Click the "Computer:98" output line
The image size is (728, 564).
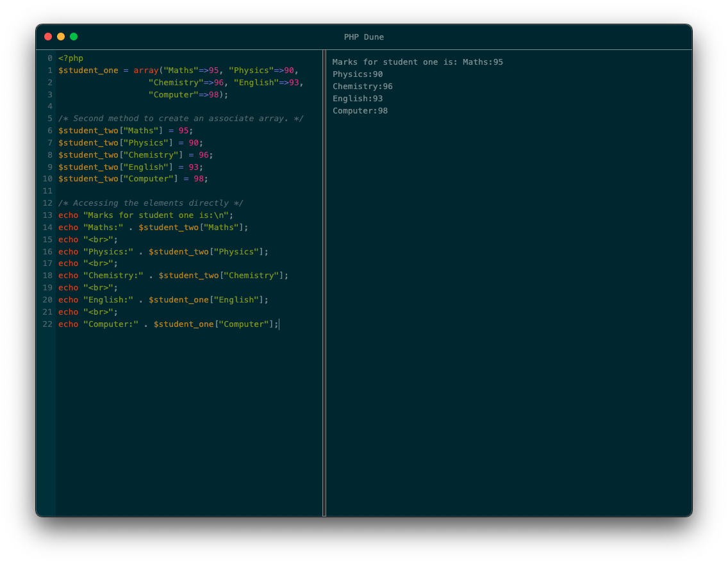pyautogui.click(x=360, y=111)
